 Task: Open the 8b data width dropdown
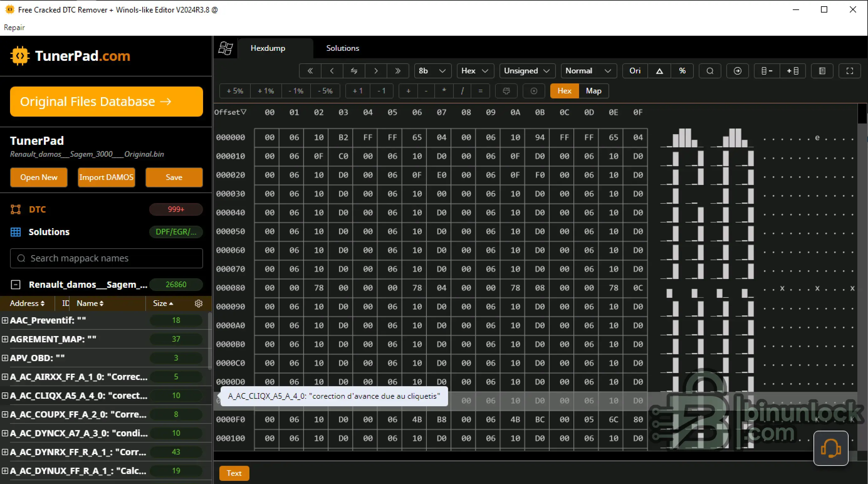433,71
